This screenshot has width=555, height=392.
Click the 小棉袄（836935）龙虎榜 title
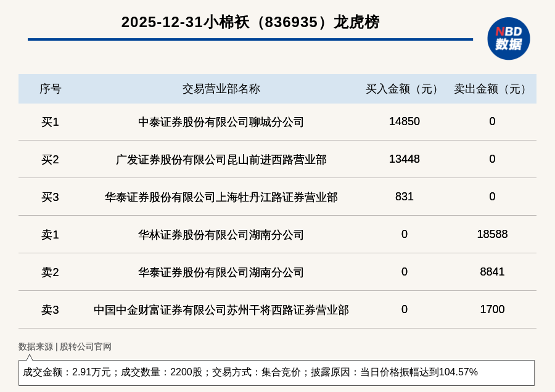[x=250, y=22]
